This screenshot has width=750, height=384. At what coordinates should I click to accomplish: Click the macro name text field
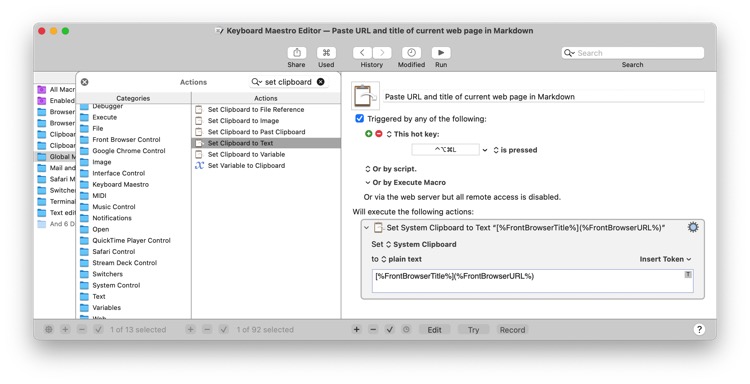coord(544,97)
